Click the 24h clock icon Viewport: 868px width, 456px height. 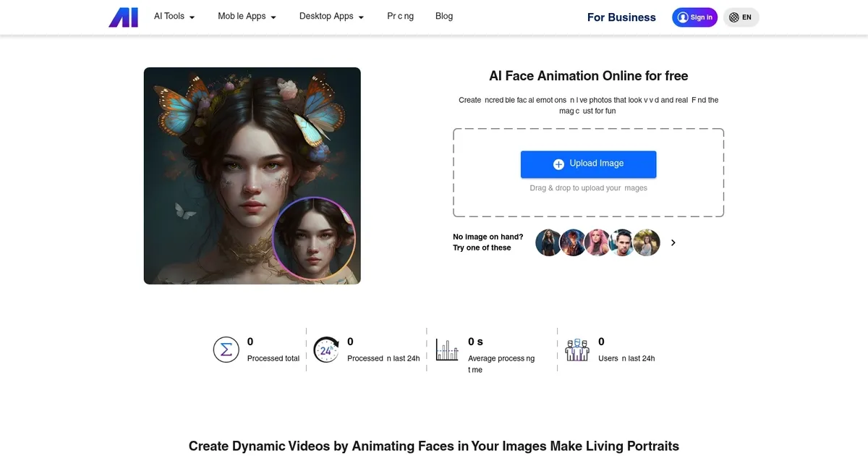(x=326, y=350)
